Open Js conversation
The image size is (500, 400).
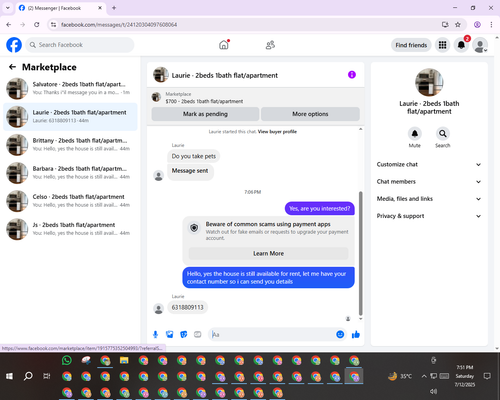pyautogui.click(x=70, y=229)
